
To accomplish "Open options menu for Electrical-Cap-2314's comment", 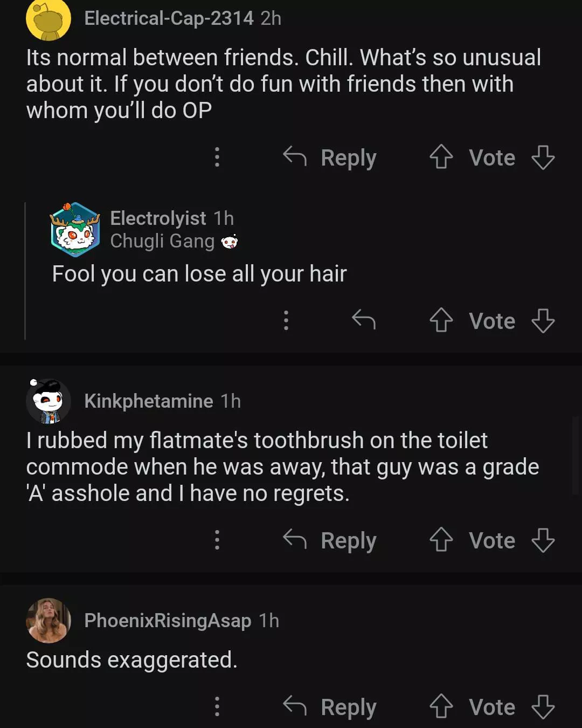I will (217, 157).
